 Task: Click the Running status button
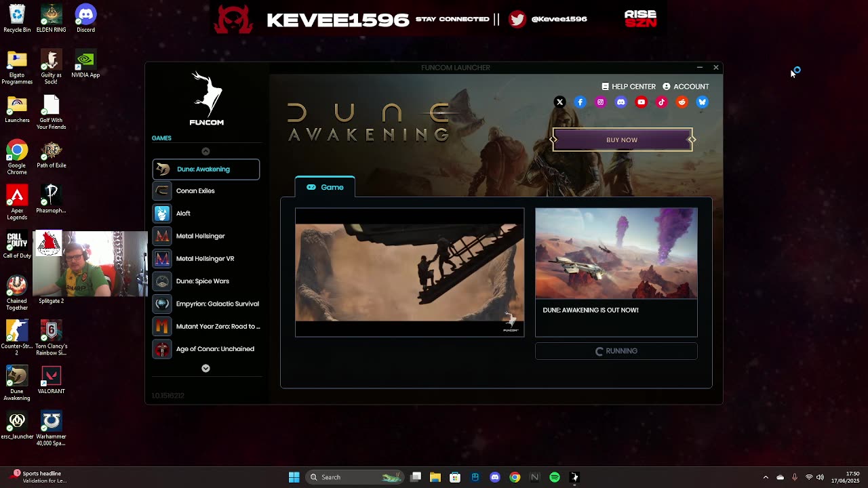coord(616,351)
